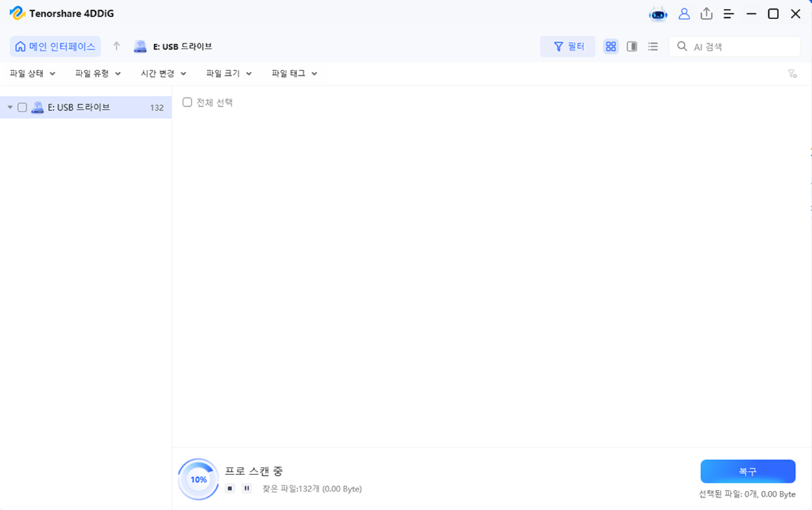This screenshot has height=510, width=812.
Task: Open the 파일 크기 dropdown
Action: [229, 73]
